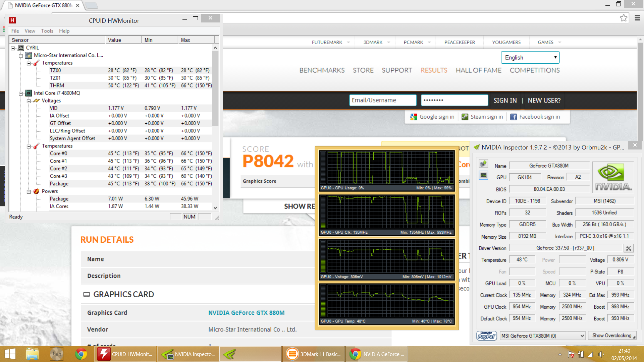
Task: Open the HWMonitor Tools menu
Action: tap(47, 31)
